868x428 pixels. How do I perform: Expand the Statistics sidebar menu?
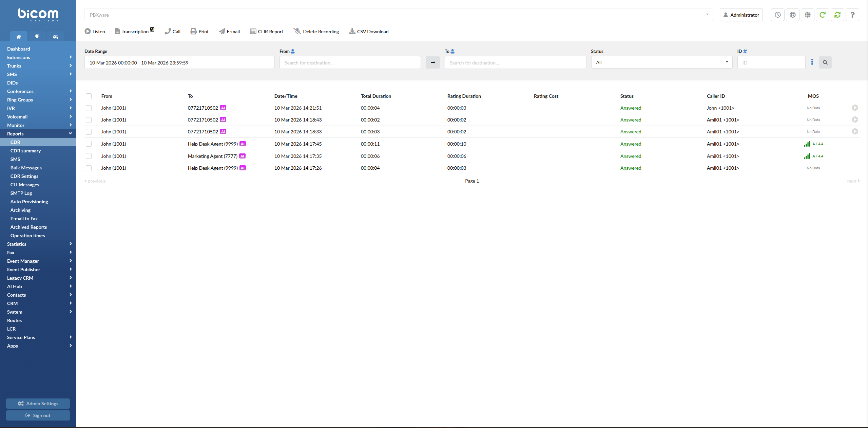38,244
